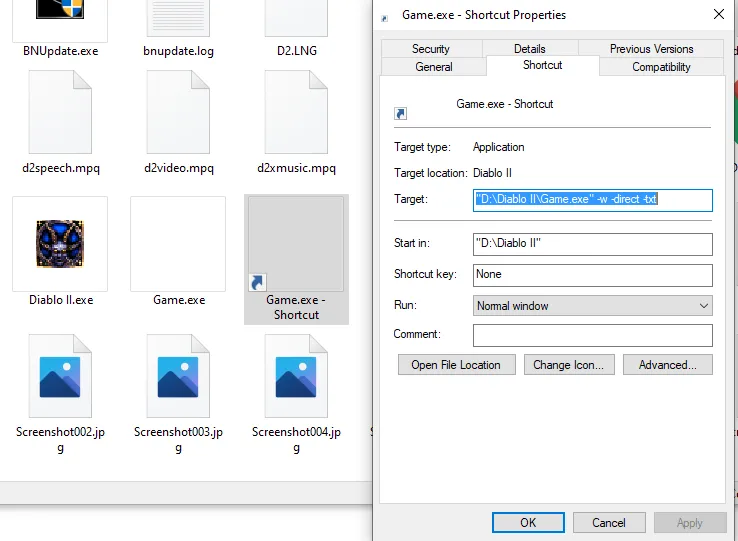The image size is (738, 541).
Task: Select the Screenshot002.jpg image icon
Action: pyautogui.click(x=60, y=378)
